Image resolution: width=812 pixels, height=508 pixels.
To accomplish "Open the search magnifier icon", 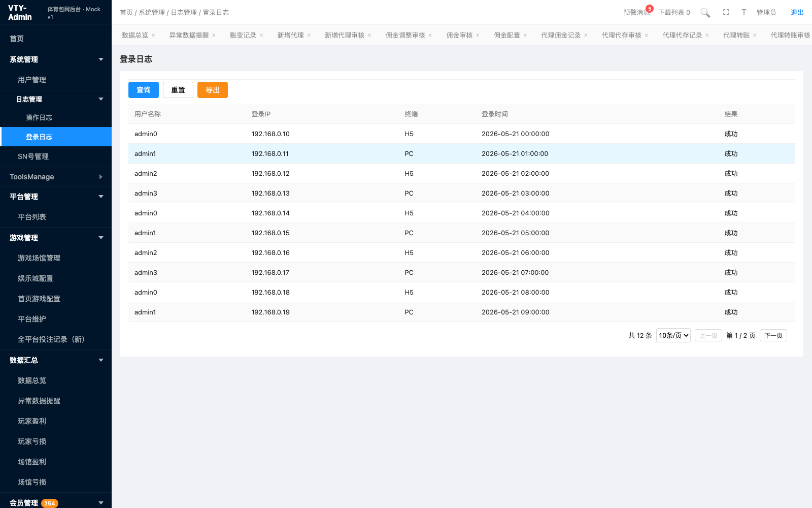I will (705, 12).
